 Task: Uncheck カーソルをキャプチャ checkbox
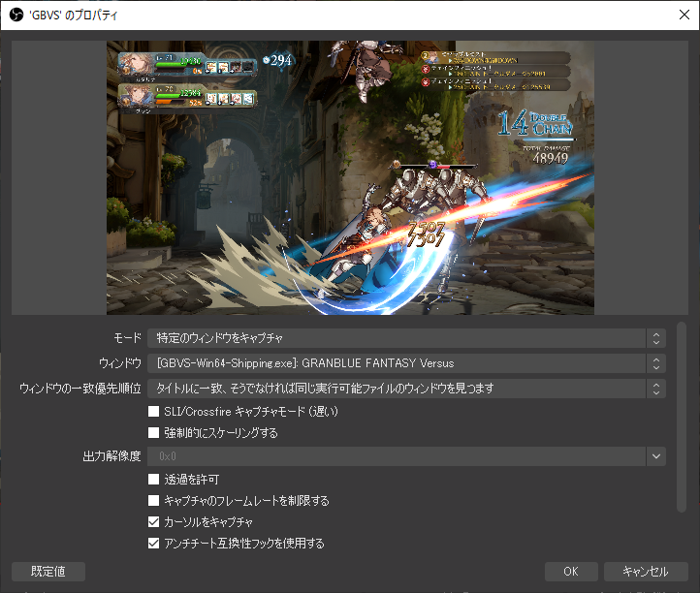(153, 522)
